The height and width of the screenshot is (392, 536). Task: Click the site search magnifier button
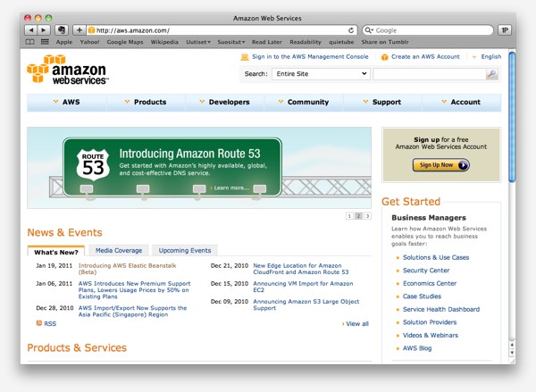click(x=491, y=74)
